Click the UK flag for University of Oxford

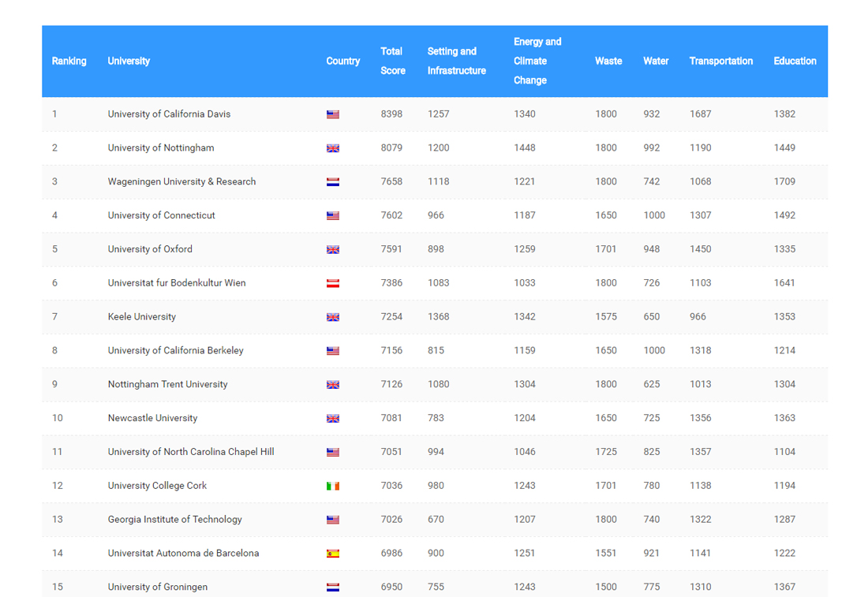333,249
